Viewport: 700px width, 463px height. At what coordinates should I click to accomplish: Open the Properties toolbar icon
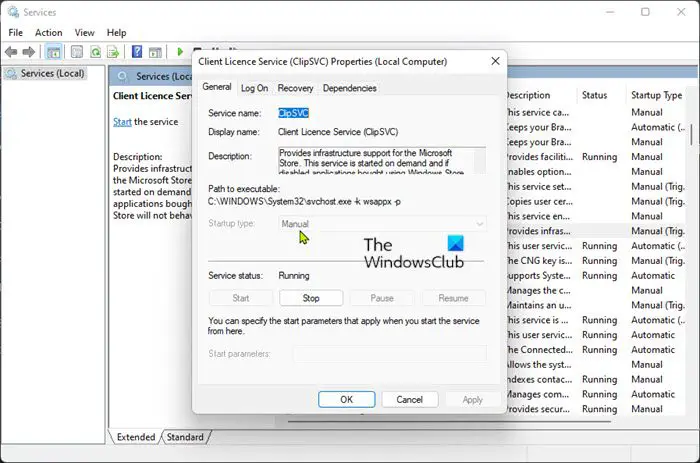[77, 52]
